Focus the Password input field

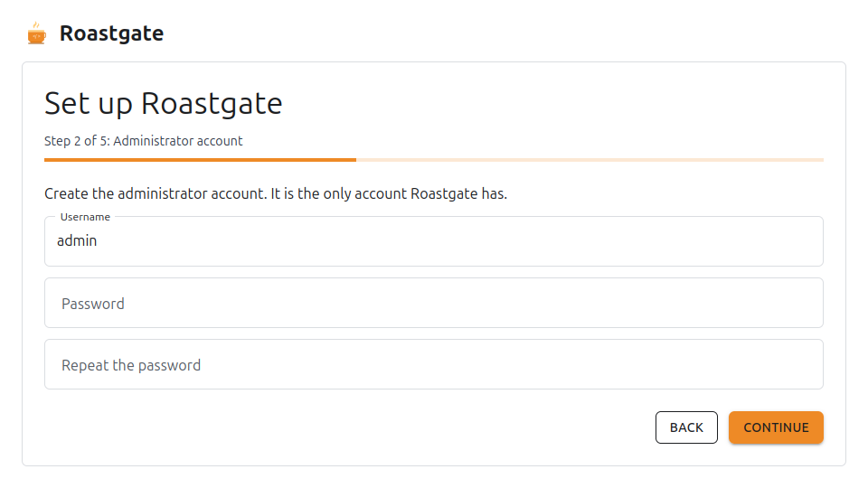coord(434,303)
